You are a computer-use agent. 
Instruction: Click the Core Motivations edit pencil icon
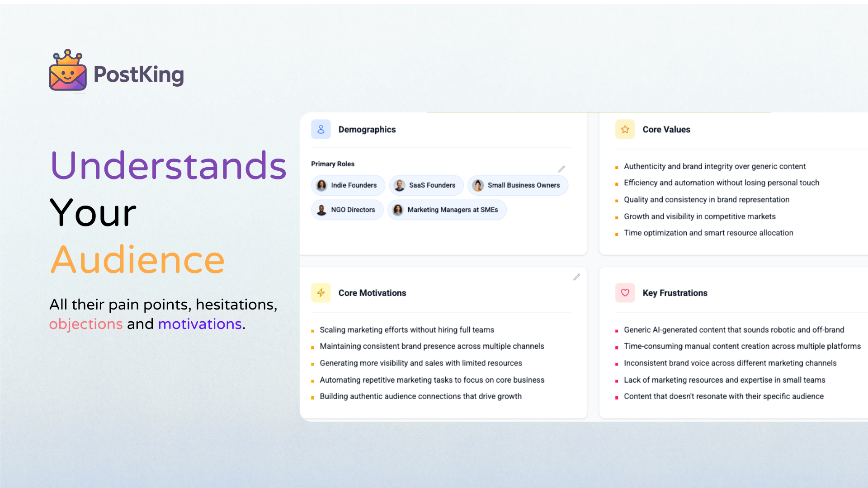click(x=577, y=277)
